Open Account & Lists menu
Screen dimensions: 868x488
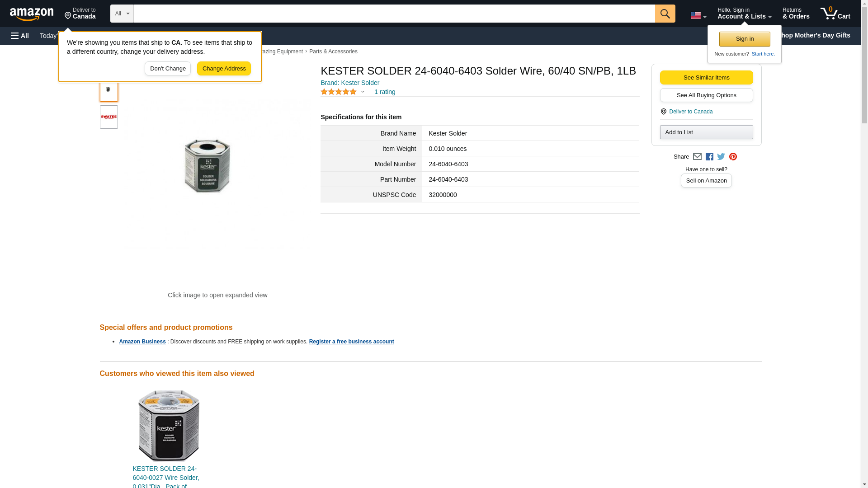pos(744,14)
